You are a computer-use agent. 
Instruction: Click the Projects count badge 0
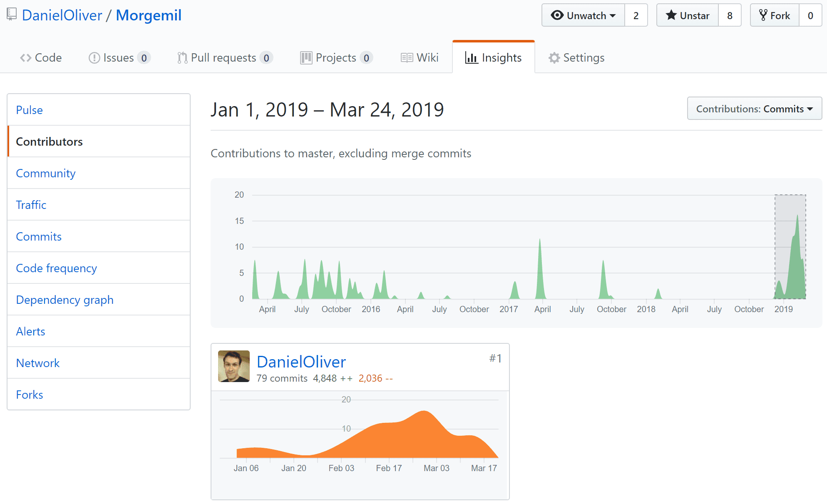pos(366,58)
